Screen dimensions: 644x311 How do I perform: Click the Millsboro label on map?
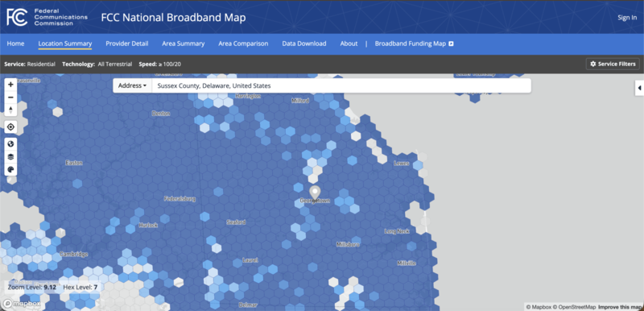[x=348, y=244]
